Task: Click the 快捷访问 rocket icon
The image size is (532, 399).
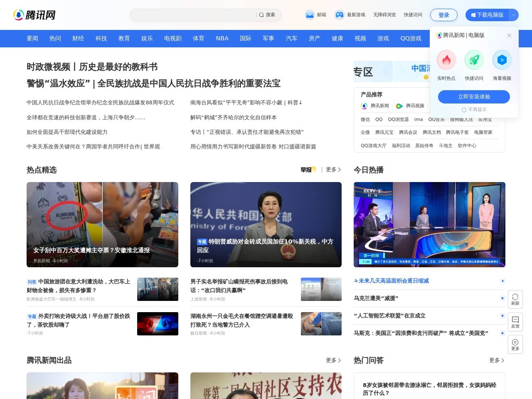Action: coord(474,60)
